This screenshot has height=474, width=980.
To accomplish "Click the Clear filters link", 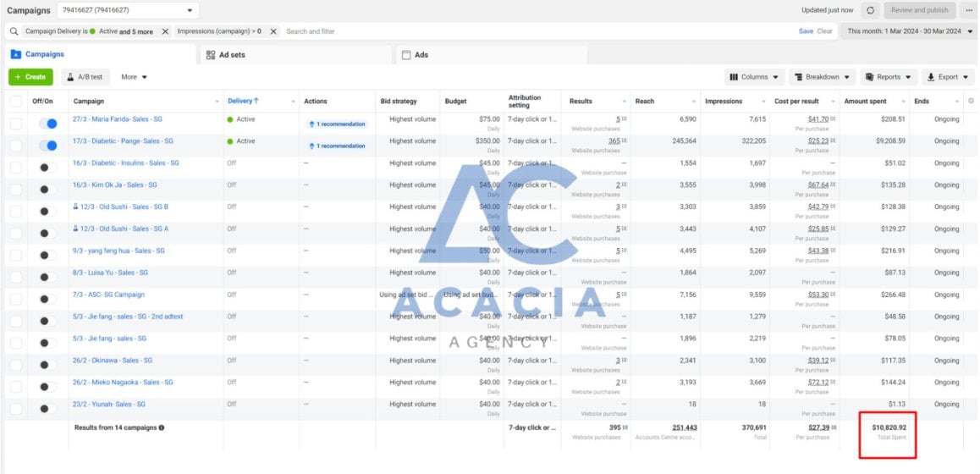I will coord(824,31).
